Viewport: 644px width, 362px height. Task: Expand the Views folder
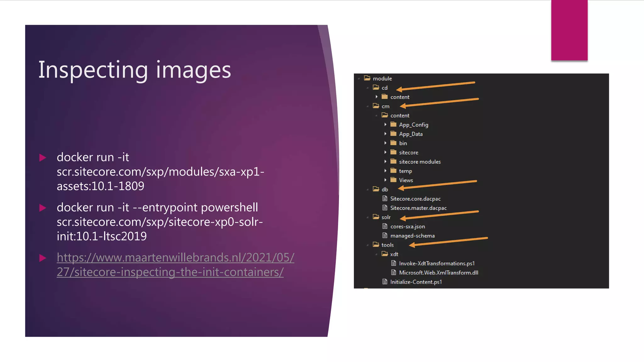[385, 180]
